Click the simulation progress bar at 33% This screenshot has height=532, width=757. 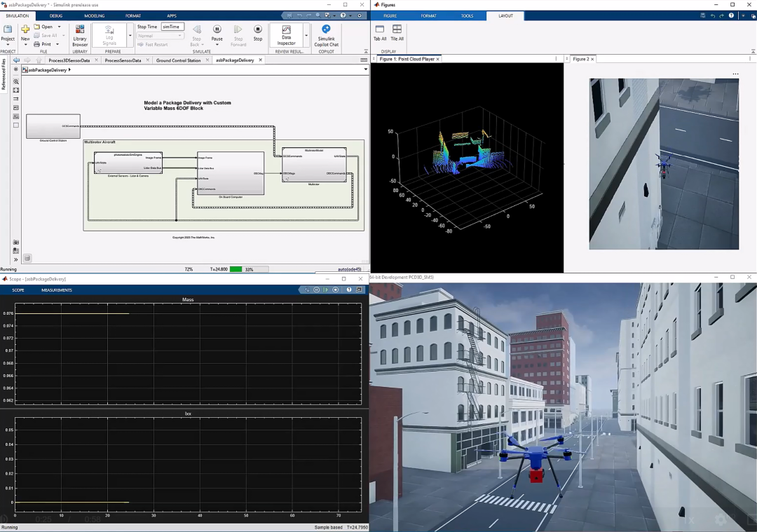[248, 269]
